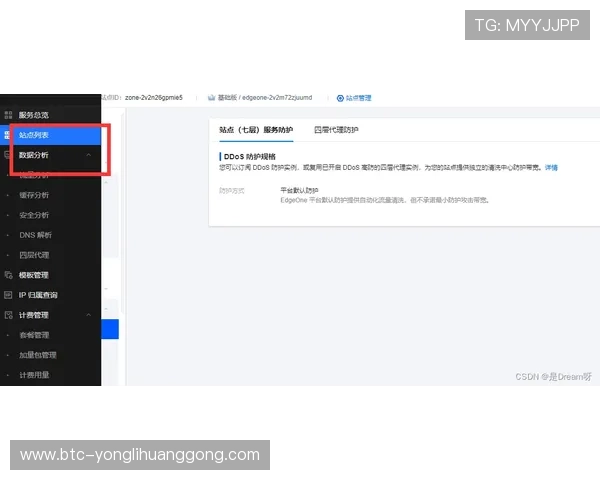Collapse the 计费管理 section chevron
This screenshot has height=480, width=600.
pos(88,315)
